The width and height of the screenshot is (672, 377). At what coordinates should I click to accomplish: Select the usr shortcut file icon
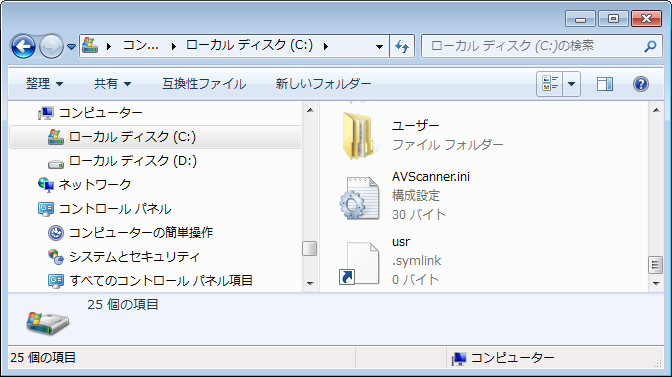click(359, 263)
